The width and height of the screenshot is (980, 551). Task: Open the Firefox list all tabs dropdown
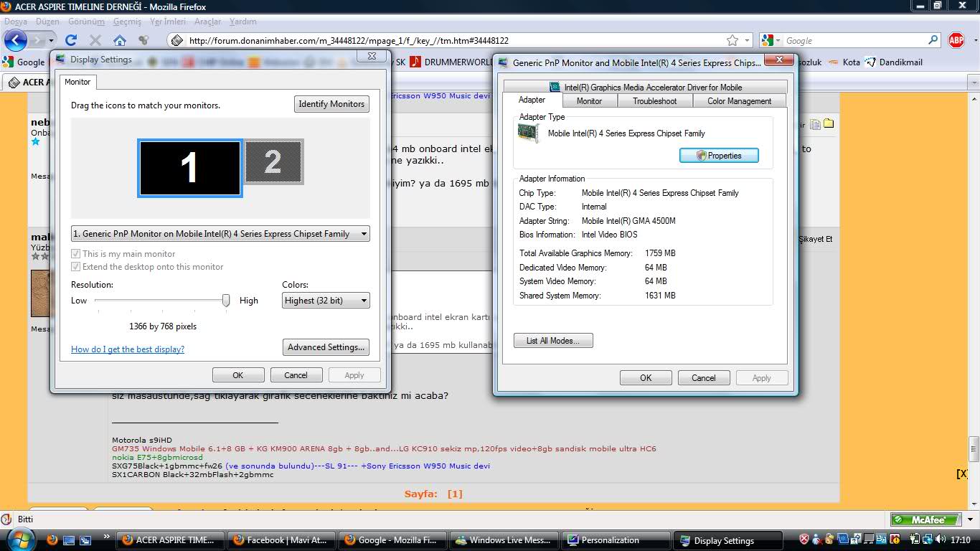point(974,83)
